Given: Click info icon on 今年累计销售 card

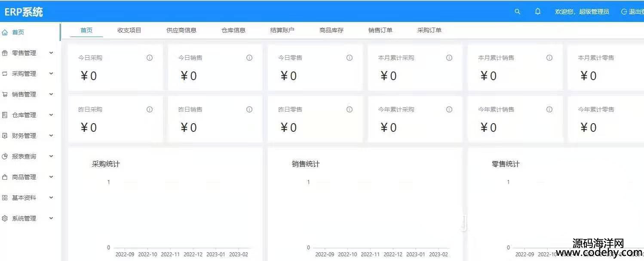Looking at the screenshot, I should (549, 109).
